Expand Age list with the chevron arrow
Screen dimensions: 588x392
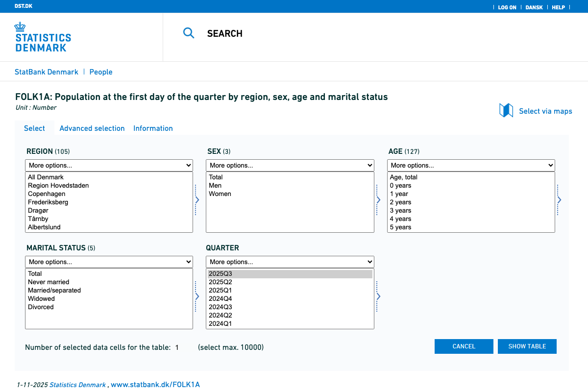(559, 200)
